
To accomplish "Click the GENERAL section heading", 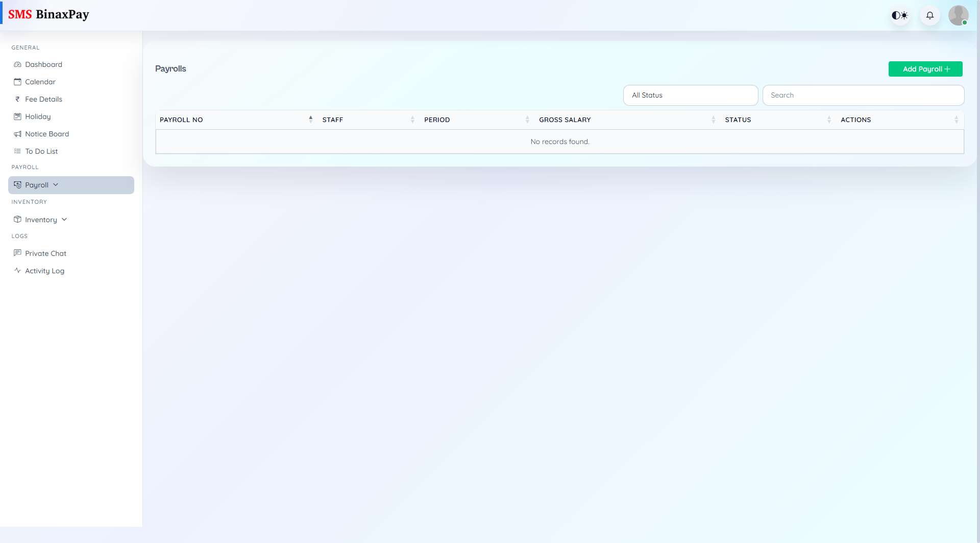I will [x=26, y=48].
